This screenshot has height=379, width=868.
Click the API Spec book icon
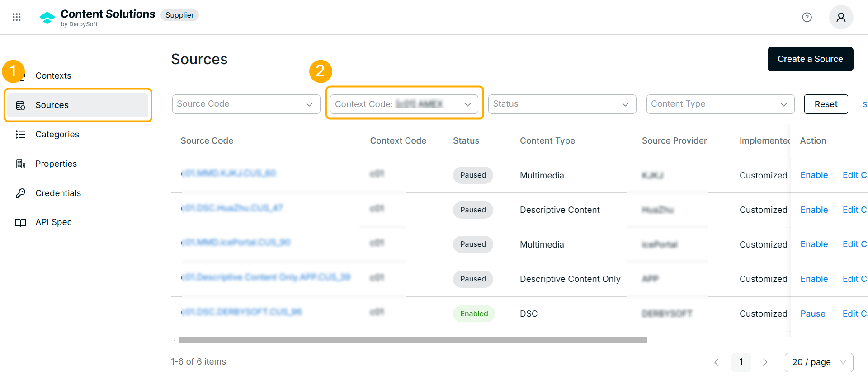[x=20, y=222]
